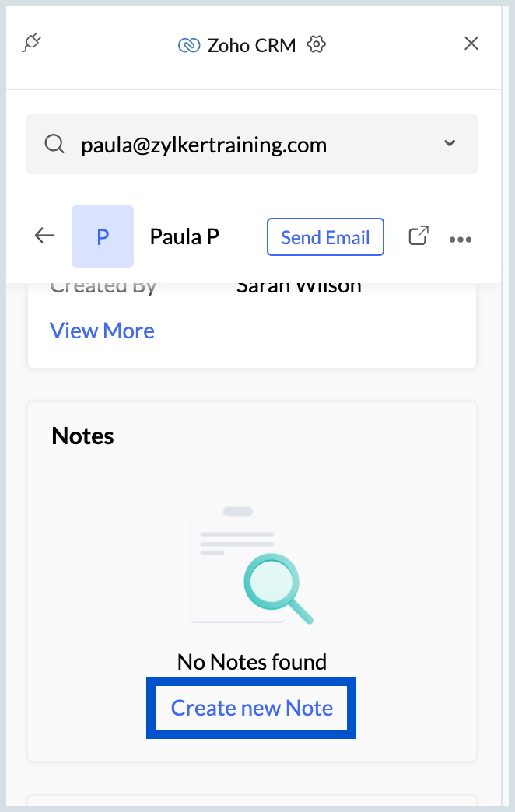515x812 pixels.
Task: Click the search magnifier icon
Action: coord(54,144)
